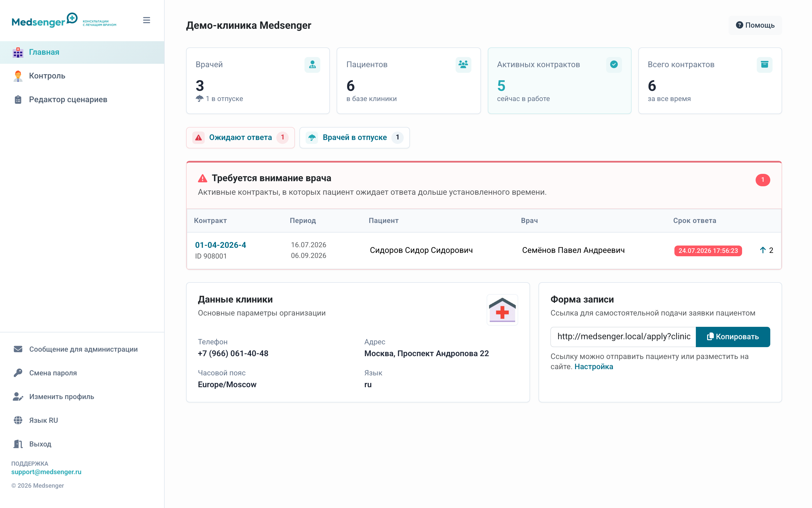Open Изменить профиль
Viewport: 812px width, 508px height.
tap(82, 397)
